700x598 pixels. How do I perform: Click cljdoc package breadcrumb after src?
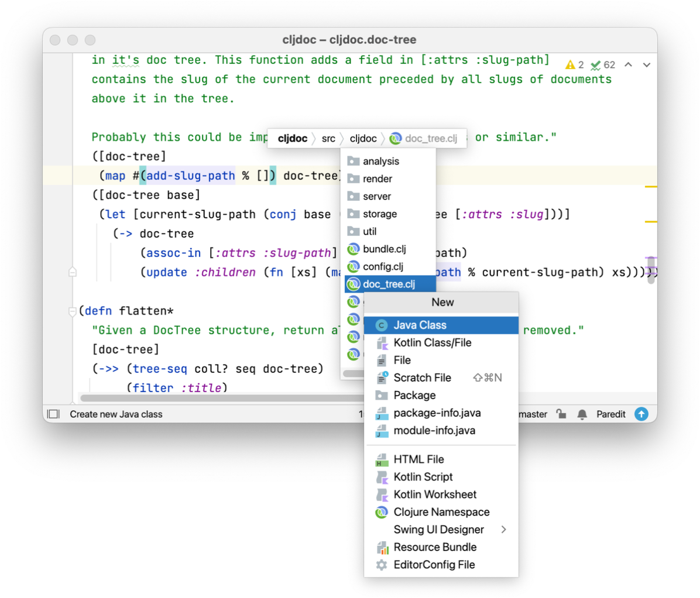pos(363,138)
